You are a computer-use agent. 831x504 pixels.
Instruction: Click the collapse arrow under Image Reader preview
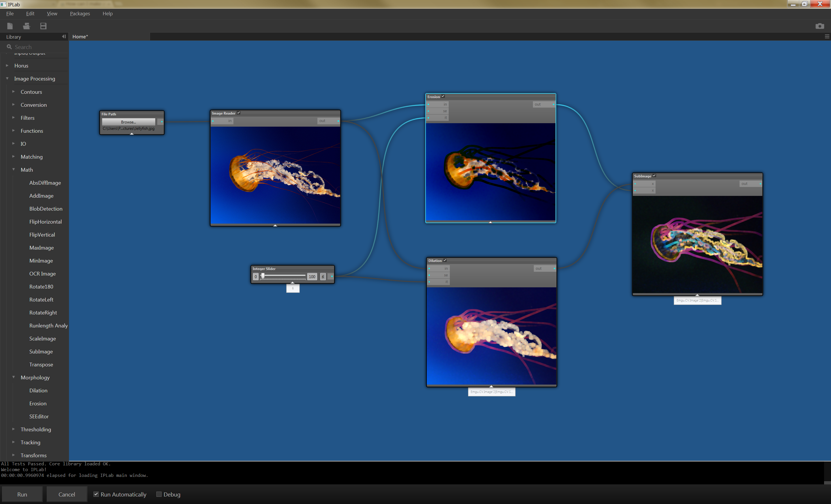coord(275,225)
